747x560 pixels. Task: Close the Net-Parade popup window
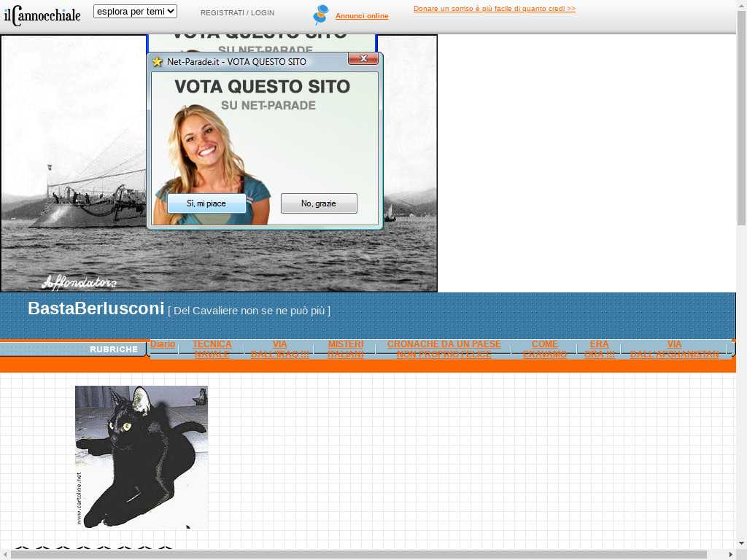click(x=363, y=59)
